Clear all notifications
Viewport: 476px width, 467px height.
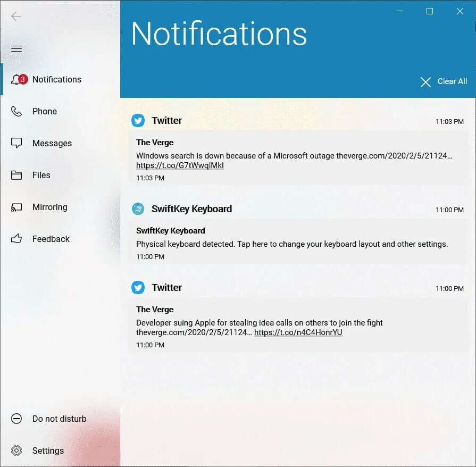[x=444, y=82]
